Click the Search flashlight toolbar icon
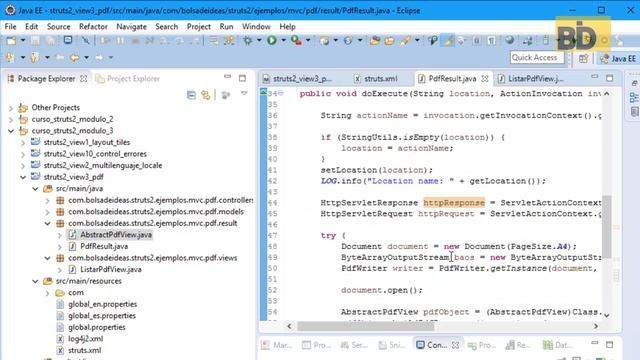The image size is (640, 360). pyautogui.click(x=405, y=40)
